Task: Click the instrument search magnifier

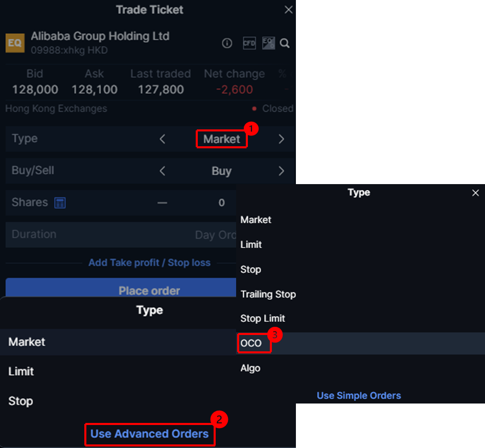Action: coord(285,43)
